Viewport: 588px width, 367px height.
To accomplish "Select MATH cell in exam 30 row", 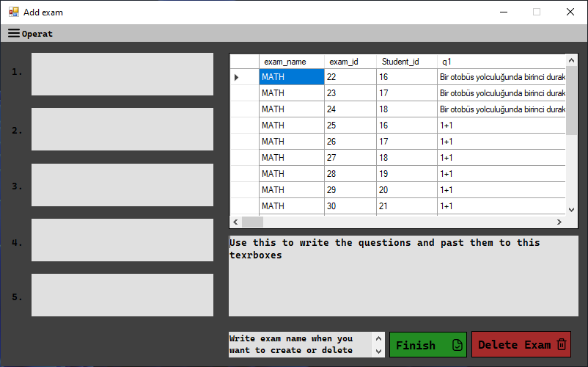I will pos(292,206).
